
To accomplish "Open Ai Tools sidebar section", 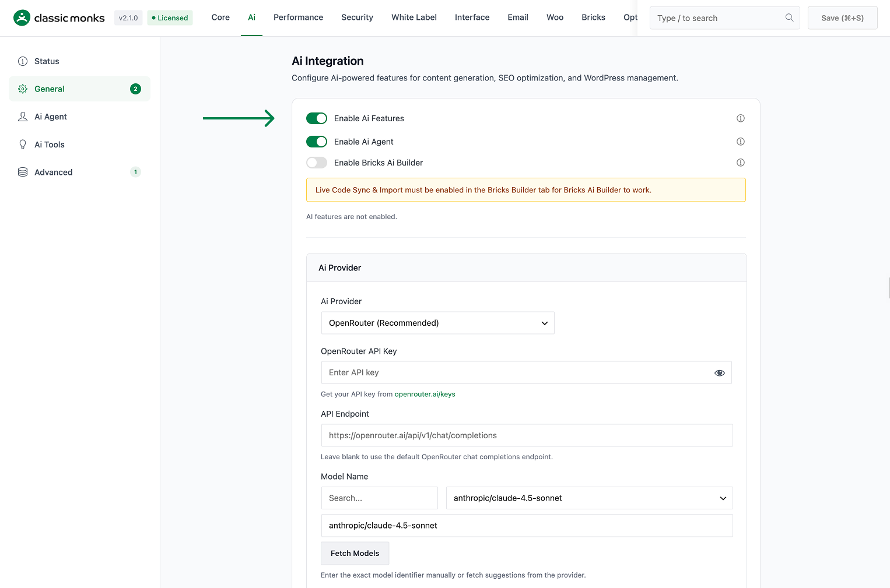I will (79, 145).
